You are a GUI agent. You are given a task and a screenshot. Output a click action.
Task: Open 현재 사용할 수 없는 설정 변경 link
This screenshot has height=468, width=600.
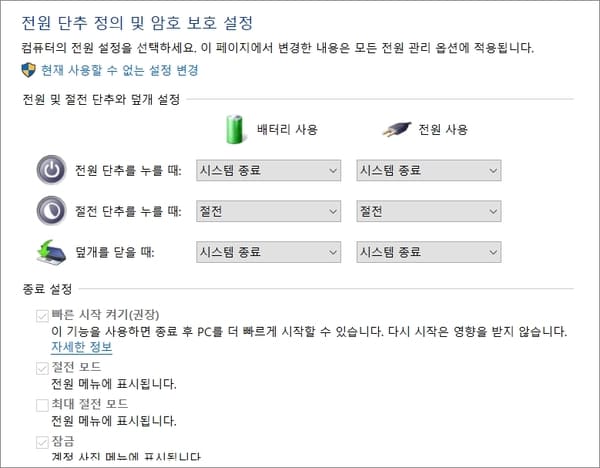coord(120,70)
